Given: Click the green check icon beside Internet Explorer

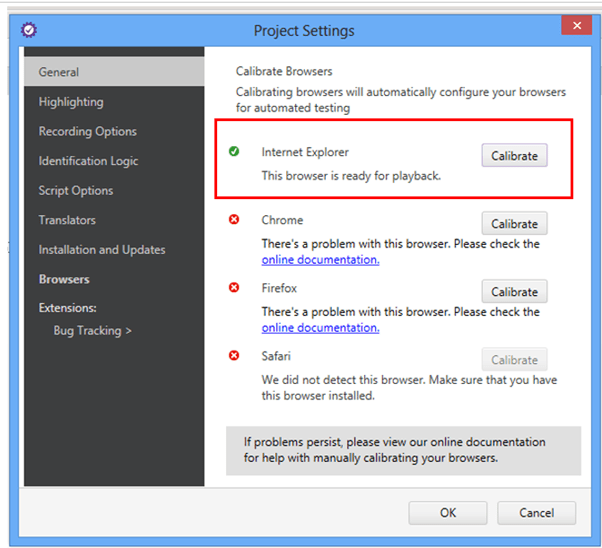Looking at the screenshot, I should [234, 152].
